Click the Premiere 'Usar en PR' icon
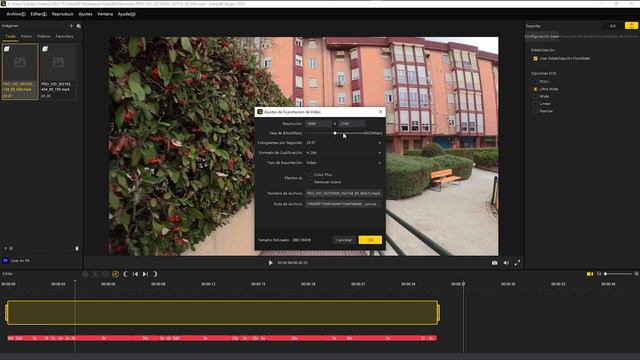Image resolution: width=640 pixels, height=360 pixels. [6, 260]
